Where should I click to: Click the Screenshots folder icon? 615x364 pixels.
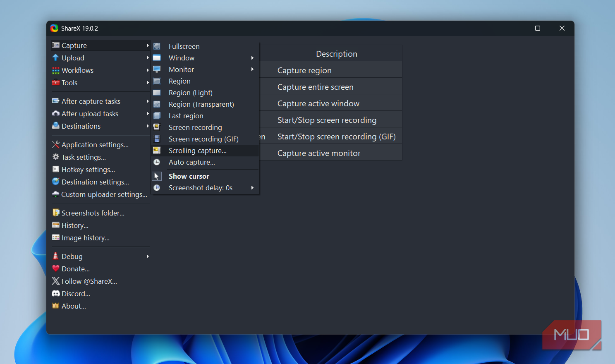click(x=55, y=213)
